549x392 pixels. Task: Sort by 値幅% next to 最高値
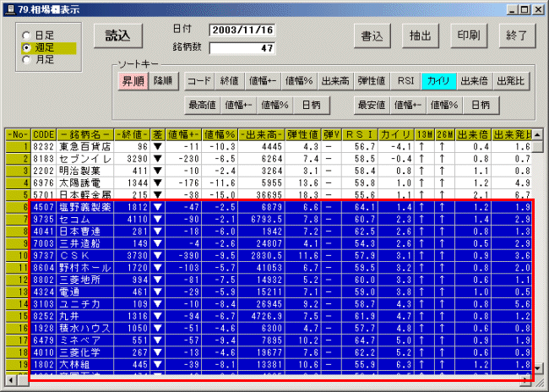coord(274,105)
